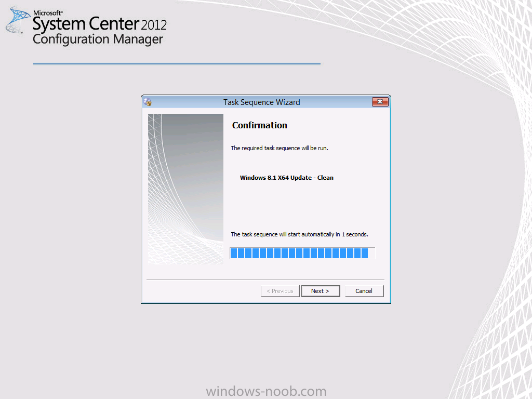Click the Confirmation heading

coord(260,125)
